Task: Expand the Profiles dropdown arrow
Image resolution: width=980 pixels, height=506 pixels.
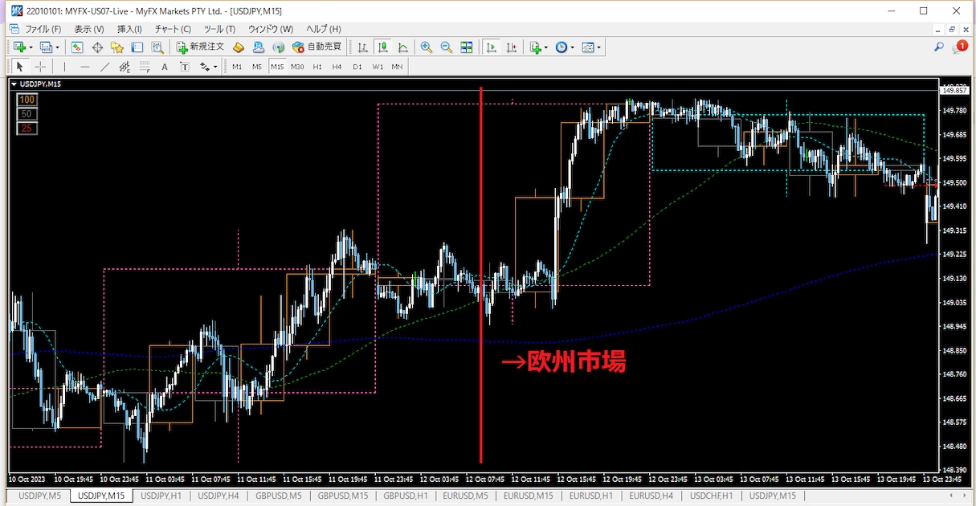Action: (x=57, y=47)
